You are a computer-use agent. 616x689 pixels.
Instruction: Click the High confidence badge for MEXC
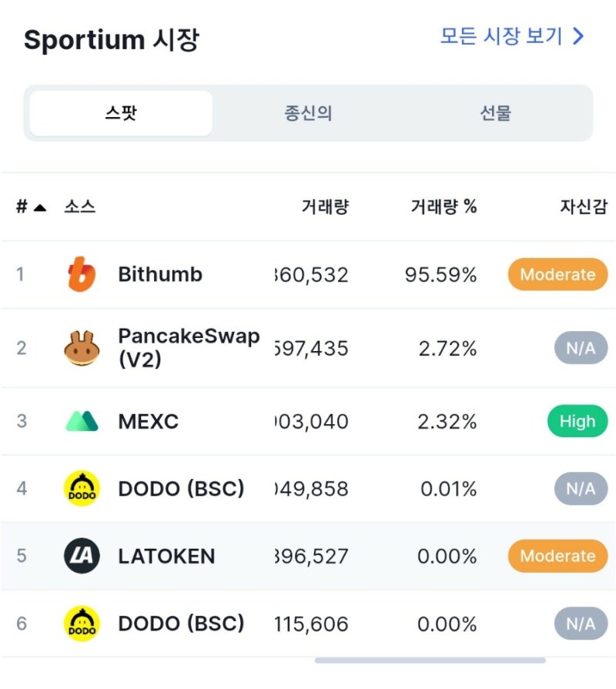[577, 421]
